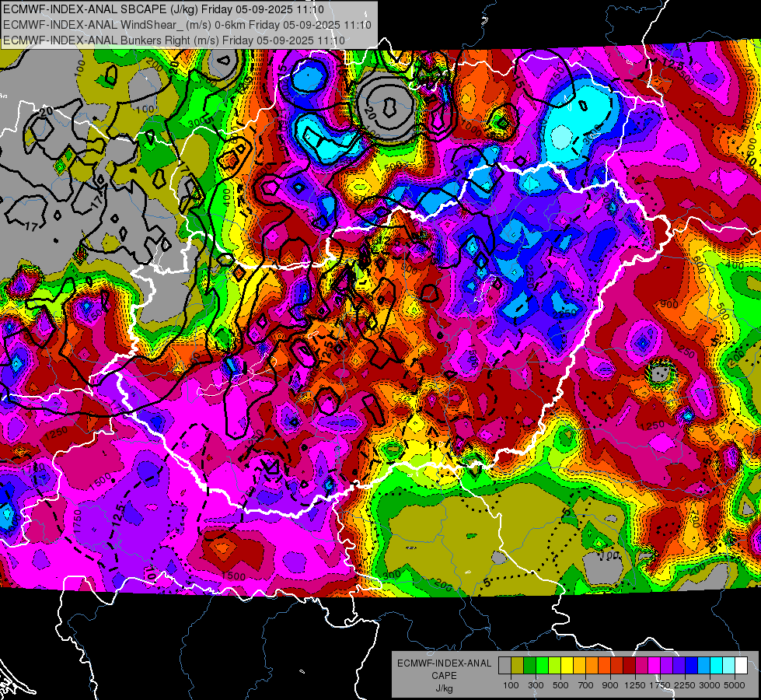This screenshot has height=700, width=761.
Task: Click the 2250 tick label on legend
Action: (686, 685)
